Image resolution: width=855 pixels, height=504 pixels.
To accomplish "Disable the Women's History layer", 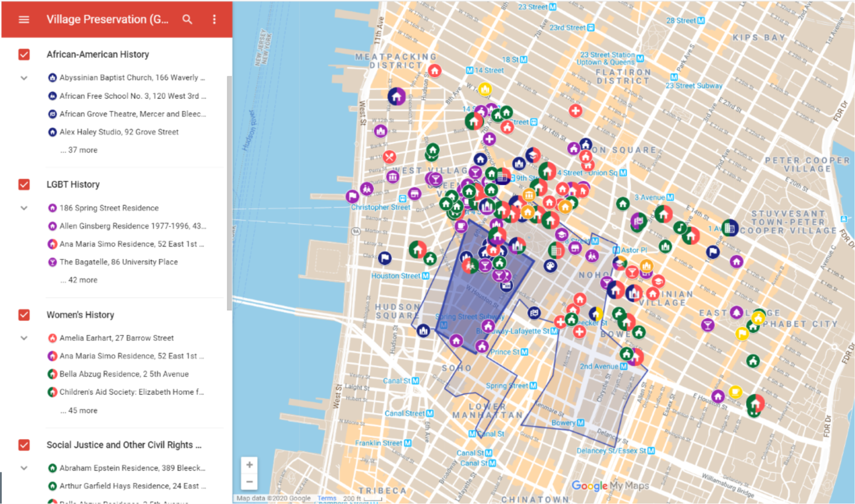I will [x=24, y=315].
